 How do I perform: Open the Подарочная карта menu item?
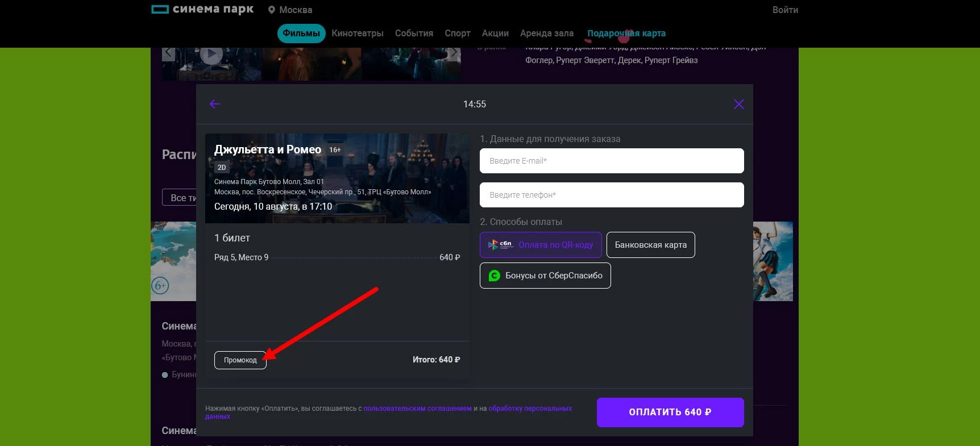[x=626, y=34]
